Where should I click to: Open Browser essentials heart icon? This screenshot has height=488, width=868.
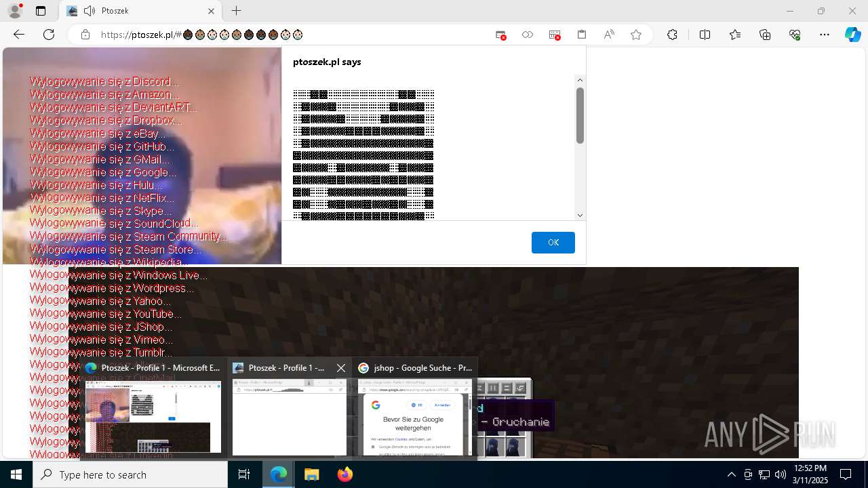pyautogui.click(x=795, y=35)
